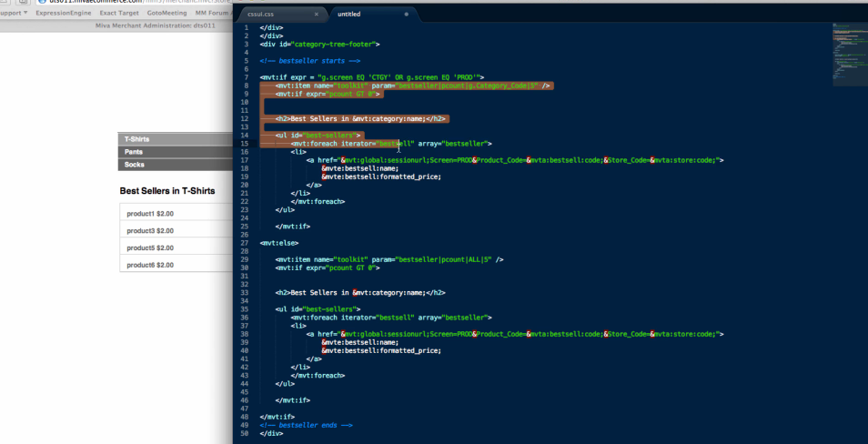Click the </mvt:foreach> tag on line 22
Image resolution: width=868 pixels, height=444 pixels.
point(318,202)
